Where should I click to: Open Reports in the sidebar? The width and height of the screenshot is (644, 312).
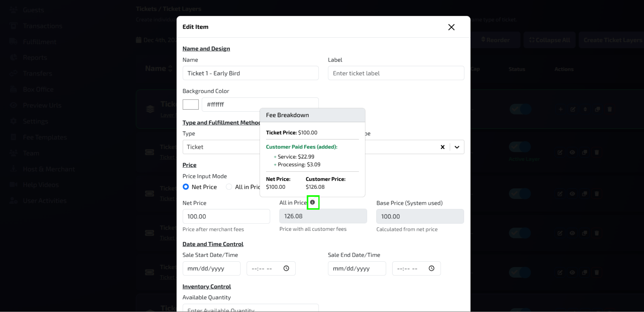pos(35,58)
